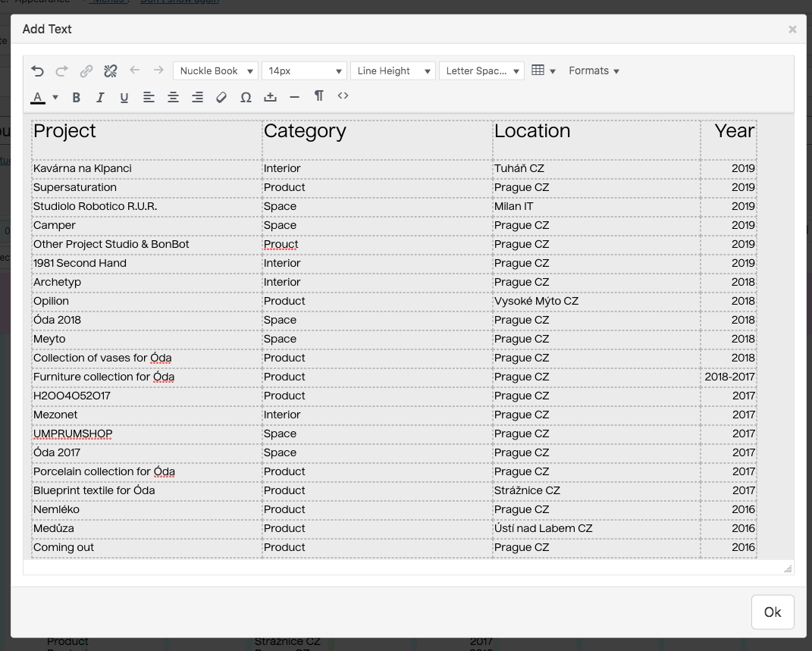Insert special character with omega icon
This screenshot has height=651, width=812.
click(x=246, y=97)
